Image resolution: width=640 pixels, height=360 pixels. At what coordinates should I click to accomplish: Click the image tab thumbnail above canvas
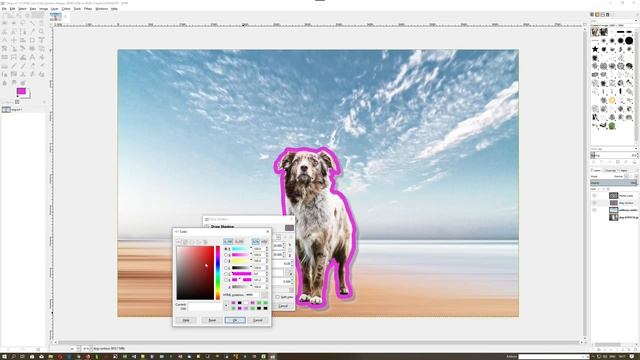pos(56,17)
